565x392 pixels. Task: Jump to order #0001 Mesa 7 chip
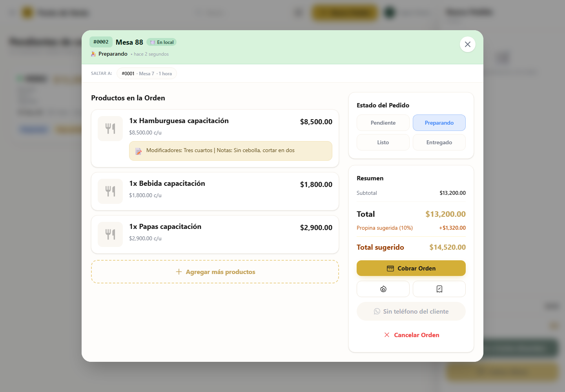click(147, 73)
